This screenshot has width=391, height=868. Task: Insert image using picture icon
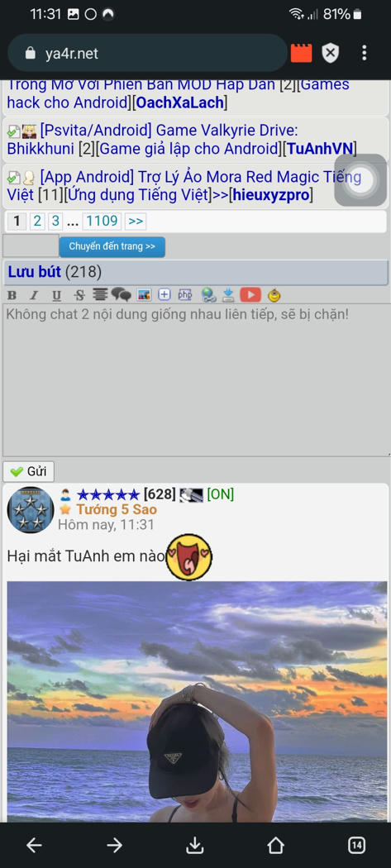pos(144,295)
